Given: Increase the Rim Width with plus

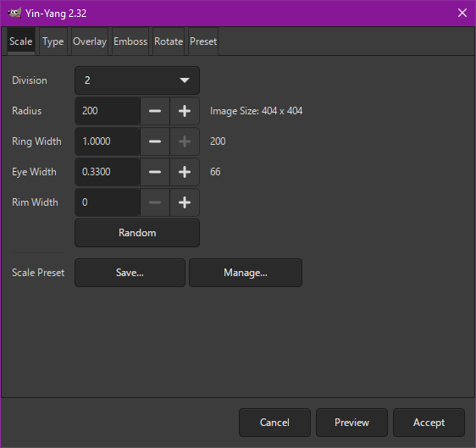Looking at the screenshot, I should click(x=185, y=202).
